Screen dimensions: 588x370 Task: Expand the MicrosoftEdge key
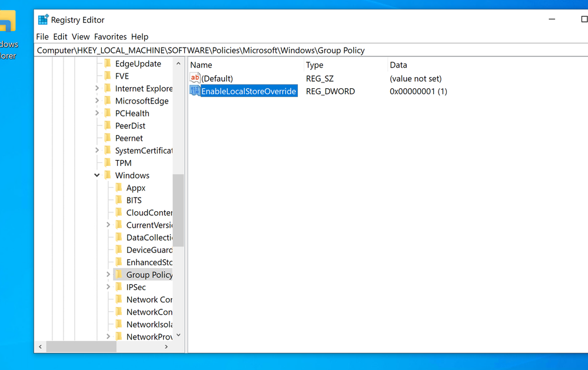click(97, 101)
